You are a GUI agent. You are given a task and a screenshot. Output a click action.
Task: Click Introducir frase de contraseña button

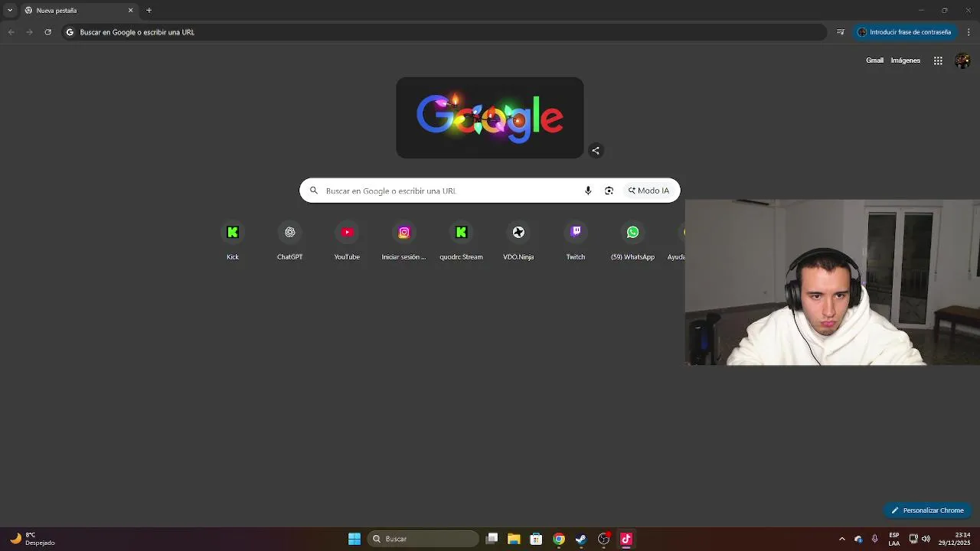coord(905,32)
